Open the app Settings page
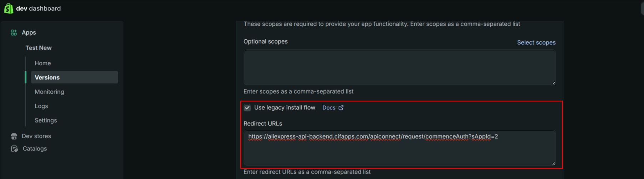644x179 pixels. [x=46, y=120]
